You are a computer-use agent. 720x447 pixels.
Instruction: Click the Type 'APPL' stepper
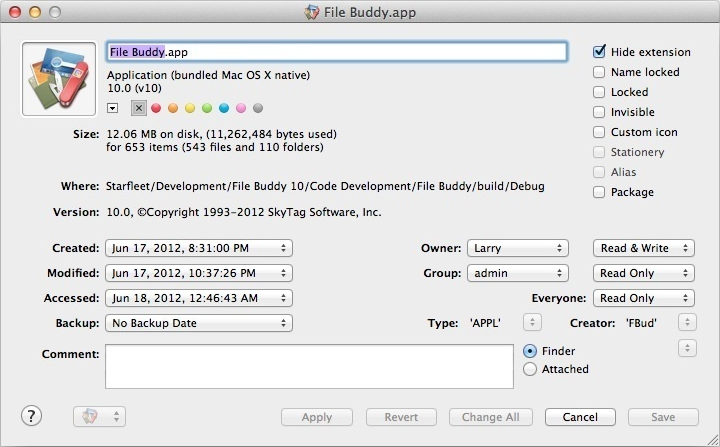tap(532, 323)
